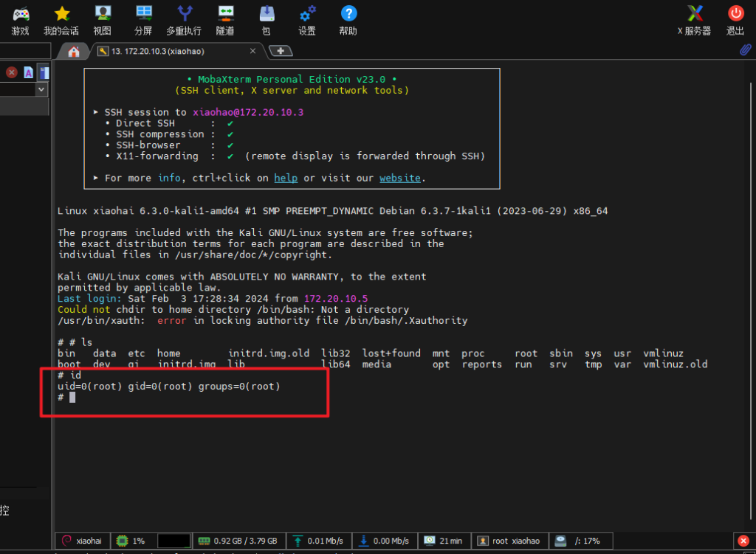Switch to the Home tab
The height and width of the screenshot is (554, 756).
pyautogui.click(x=73, y=52)
